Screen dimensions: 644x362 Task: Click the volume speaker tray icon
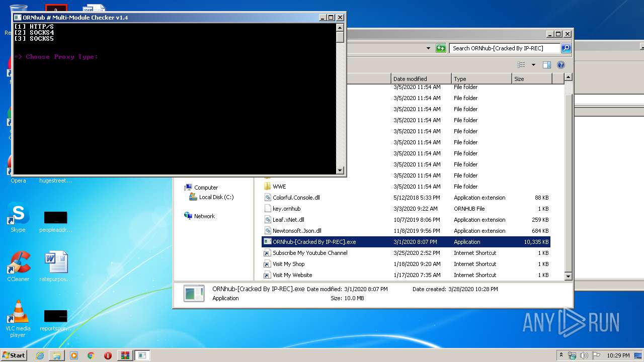[x=584, y=355]
